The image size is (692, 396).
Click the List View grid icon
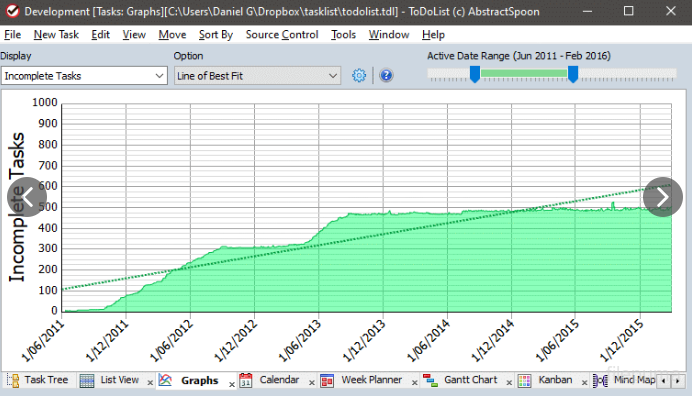point(87,380)
